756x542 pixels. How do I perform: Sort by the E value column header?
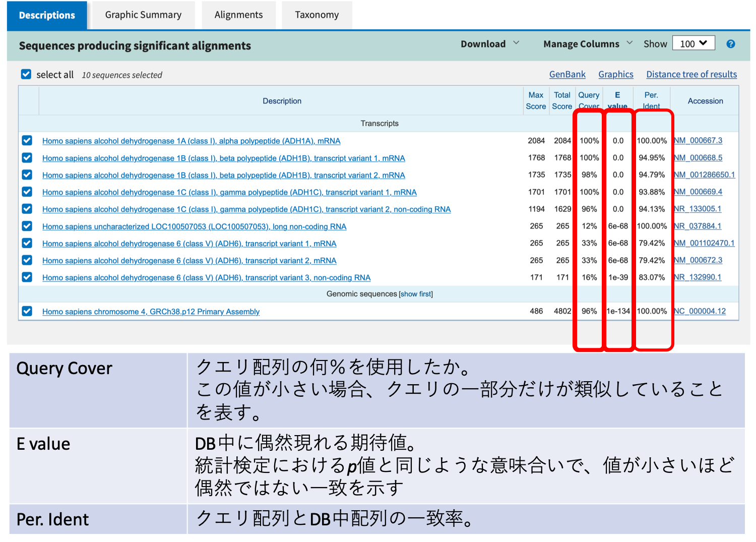pos(617,100)
